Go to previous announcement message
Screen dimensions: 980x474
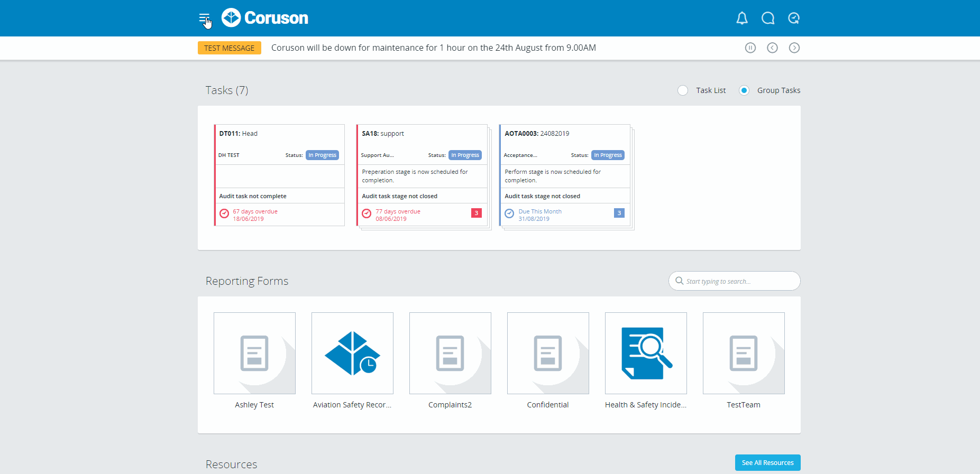pos(773,48)
